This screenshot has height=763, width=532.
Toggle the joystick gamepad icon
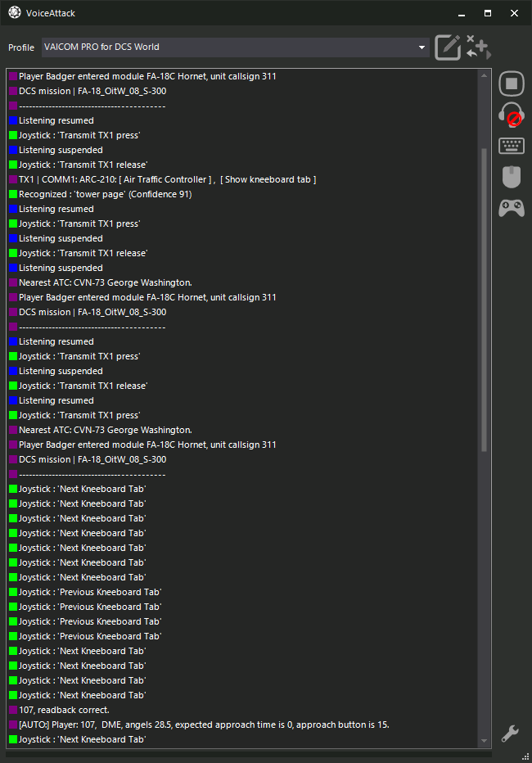point(511,208)
